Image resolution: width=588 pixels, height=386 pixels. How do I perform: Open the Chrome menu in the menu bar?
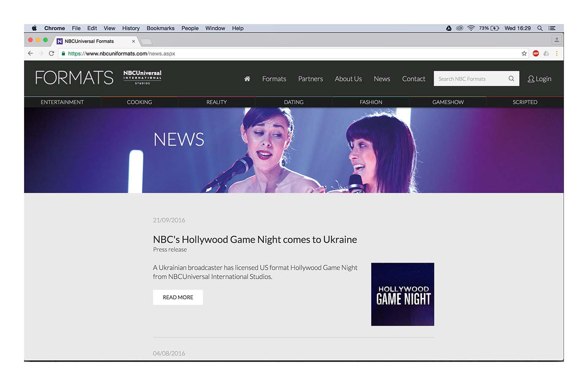point(54,28)
